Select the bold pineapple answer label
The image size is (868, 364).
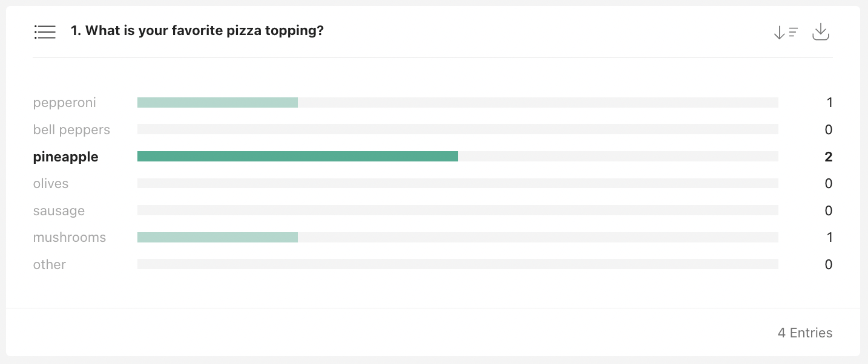(x=65, y=157)
